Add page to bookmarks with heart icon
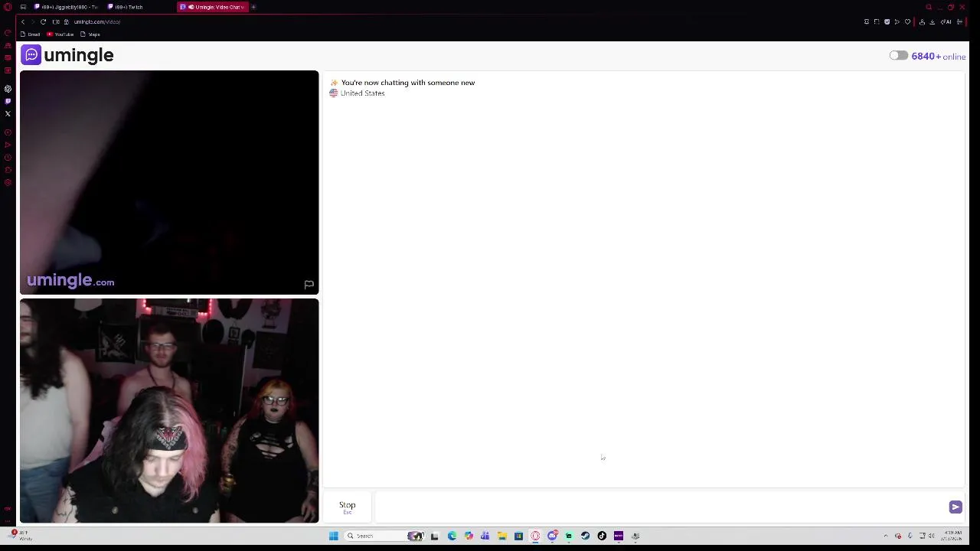Screen dimensions: 980x551 pos(907,21)
